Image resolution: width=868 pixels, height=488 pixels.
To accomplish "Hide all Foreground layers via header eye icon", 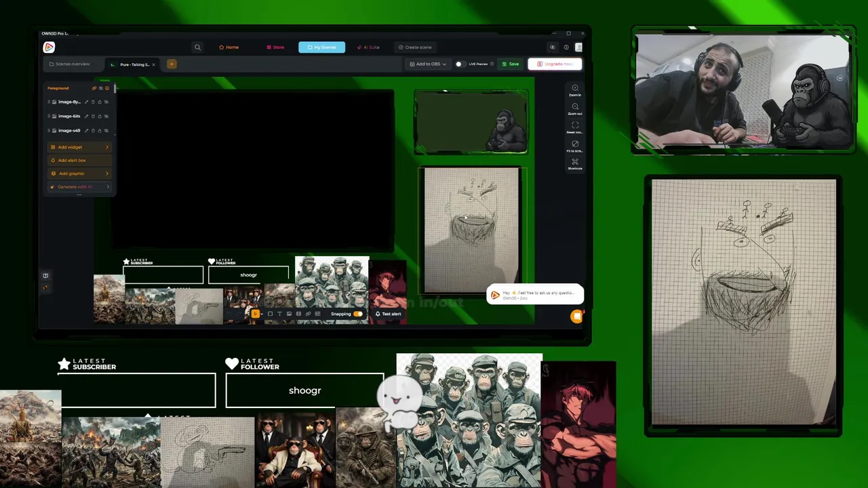I will point(101,88).
